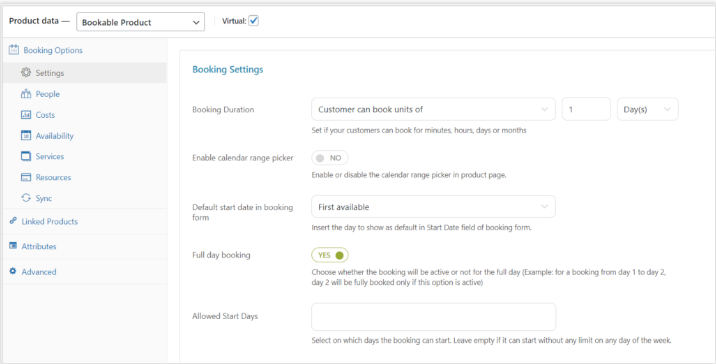Click the booking duration number field
716x364 pixels.
pyautogui.click(x=586, y=109)
